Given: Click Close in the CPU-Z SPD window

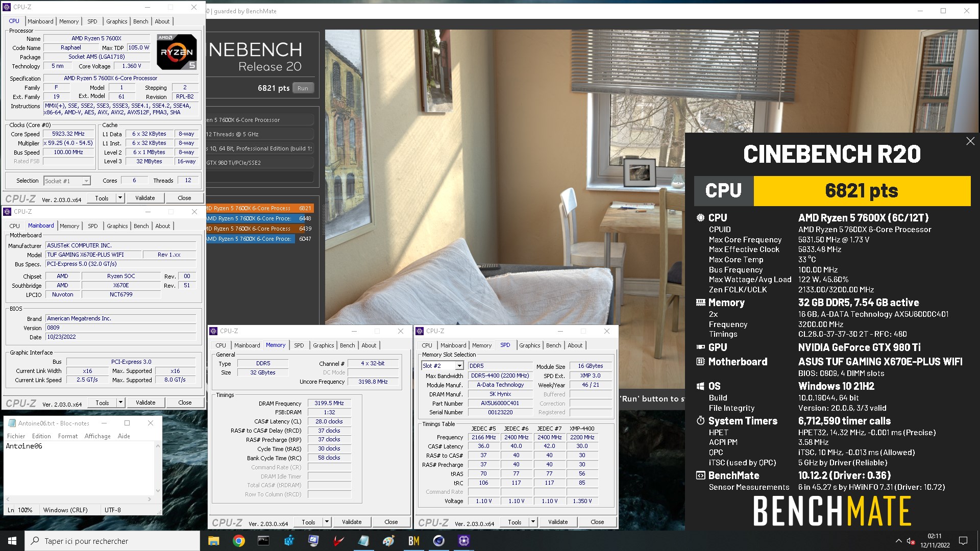Looking at the screenshot, I should pos(597,522).
